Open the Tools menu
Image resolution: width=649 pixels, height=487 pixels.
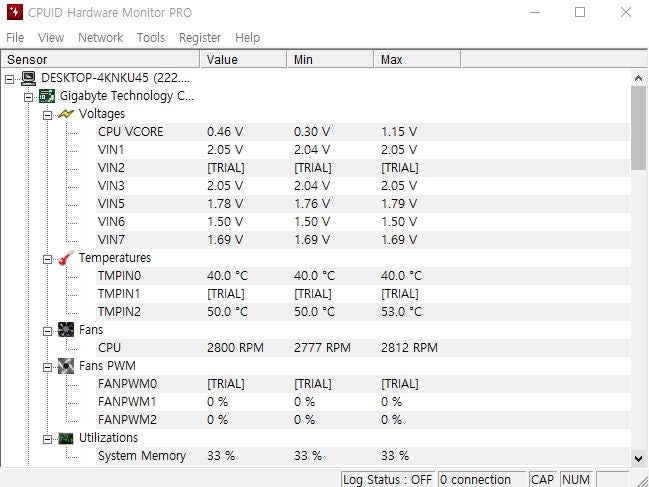pos(151,38)
